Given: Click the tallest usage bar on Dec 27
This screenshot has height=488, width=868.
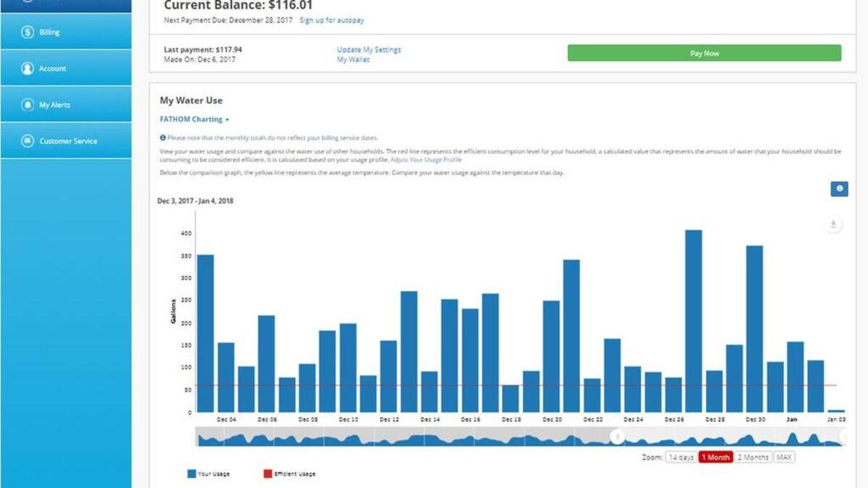Looking at the screenshot, I should [694, 321].
